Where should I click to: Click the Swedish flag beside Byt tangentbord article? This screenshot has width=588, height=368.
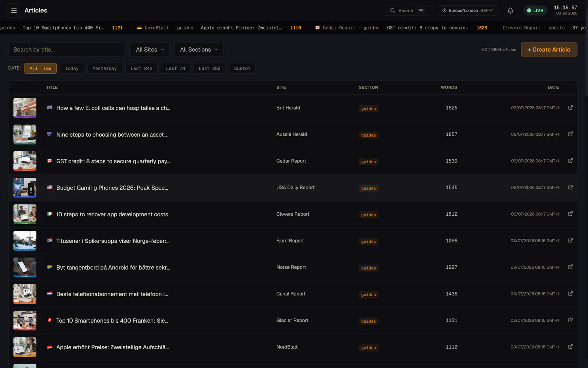(50, 267)
